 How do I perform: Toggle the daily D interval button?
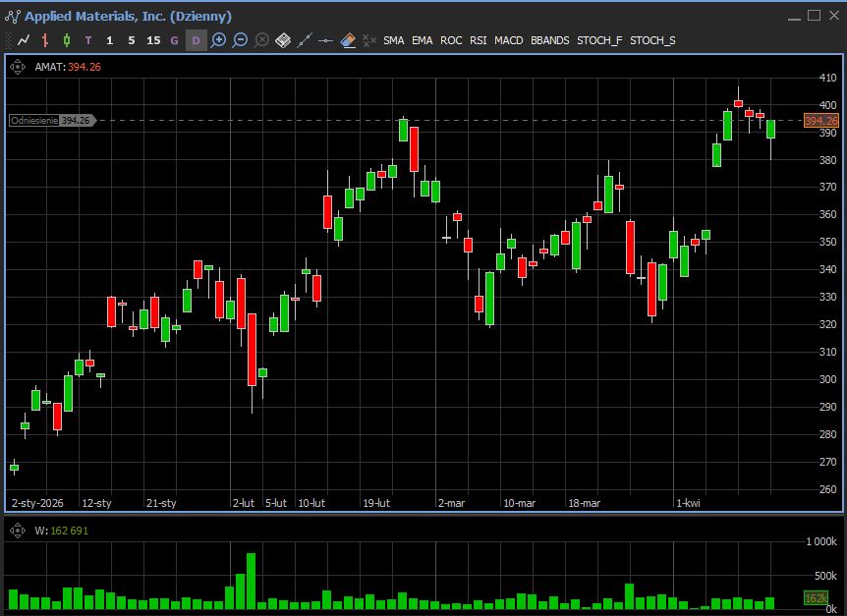coord(197,40)
